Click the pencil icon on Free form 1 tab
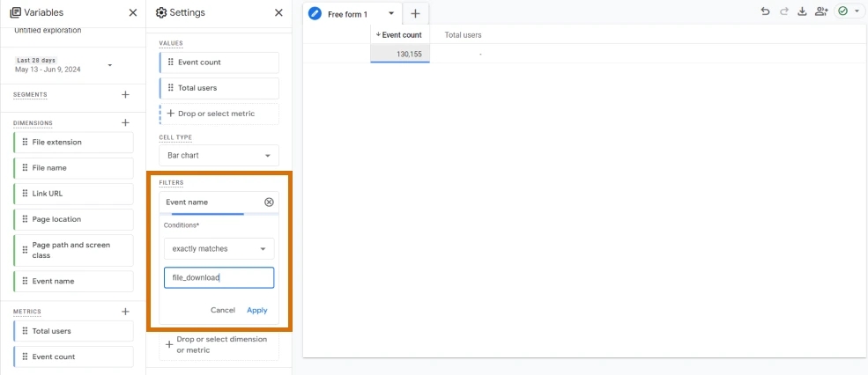868x375 pixels. tap(315, 14)
